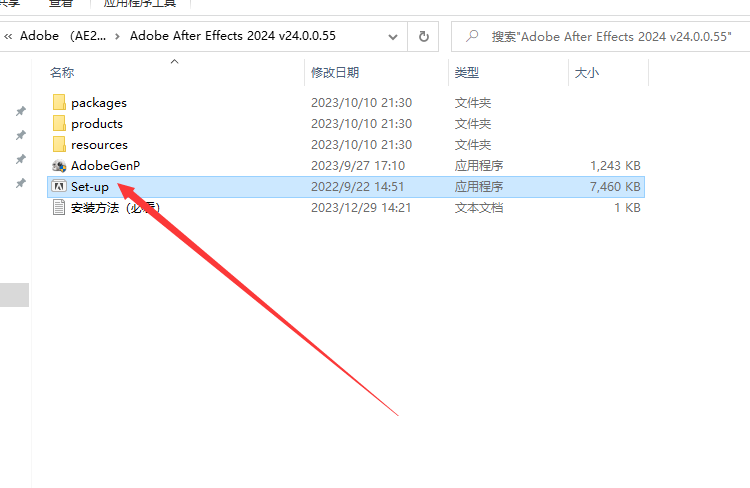Sort files by 大小 column header

coord(586,73)
